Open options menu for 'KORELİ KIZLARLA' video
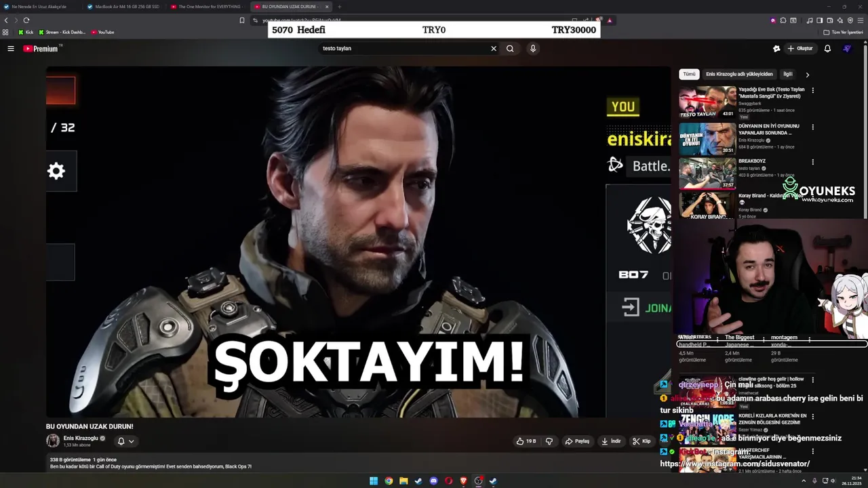868x488 pixels. [x=812, y=417]
